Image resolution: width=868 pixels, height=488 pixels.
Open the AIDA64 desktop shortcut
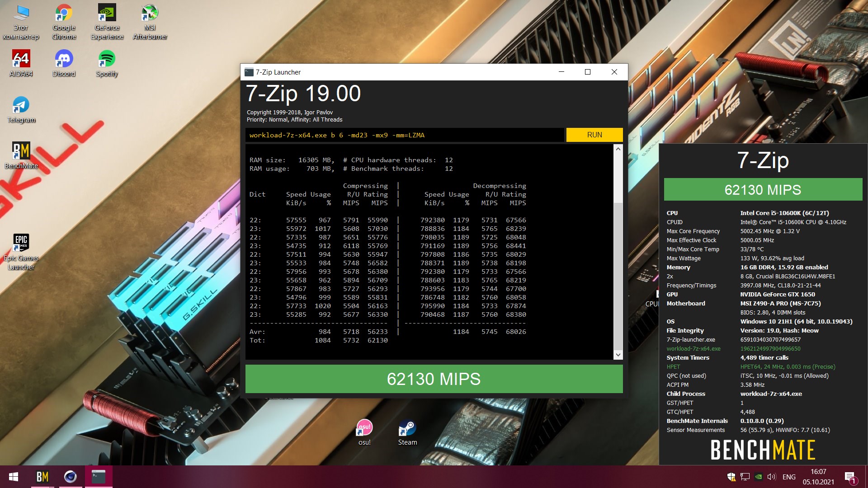(x=21, y=63)
